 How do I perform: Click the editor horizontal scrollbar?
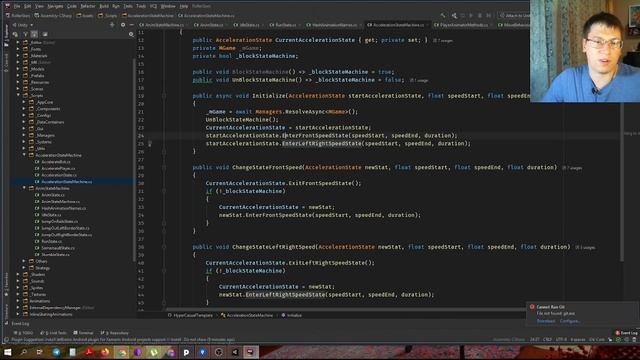click(347, 309)
